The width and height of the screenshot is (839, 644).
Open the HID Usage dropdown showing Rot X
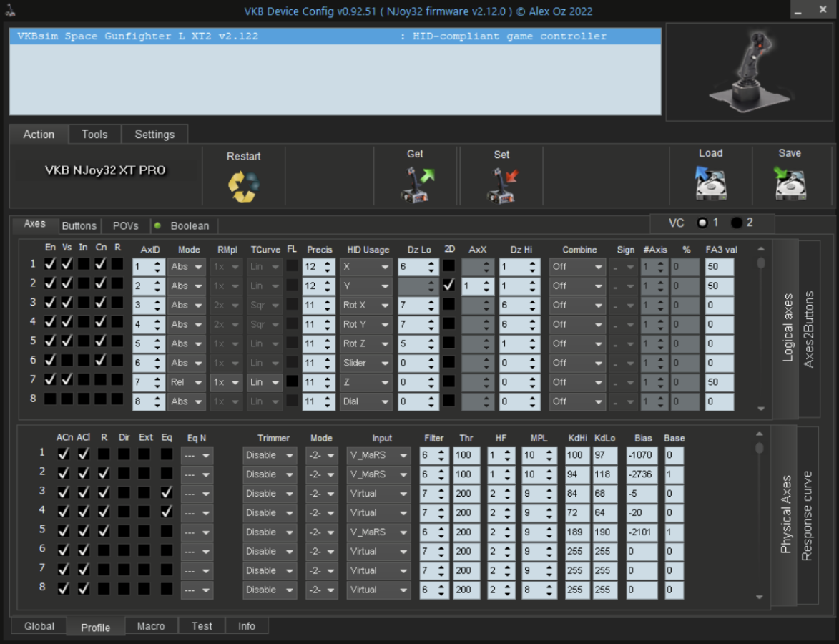tap(366, 305)
